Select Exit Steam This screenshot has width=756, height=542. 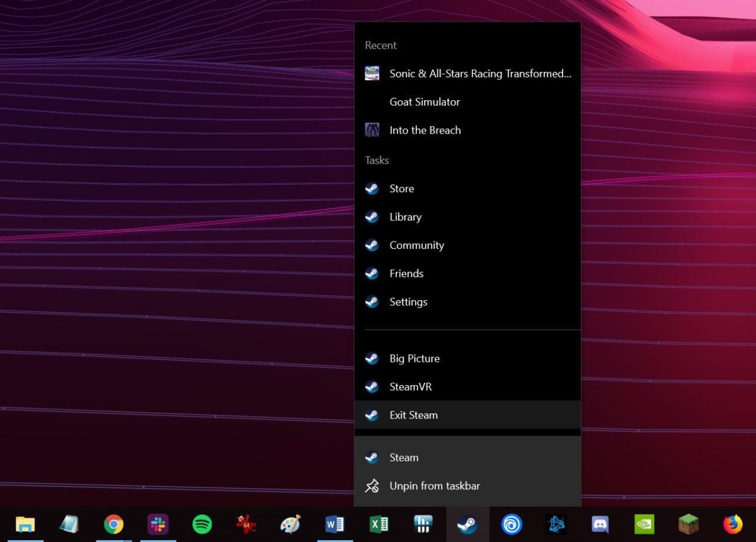click(467, 415)
